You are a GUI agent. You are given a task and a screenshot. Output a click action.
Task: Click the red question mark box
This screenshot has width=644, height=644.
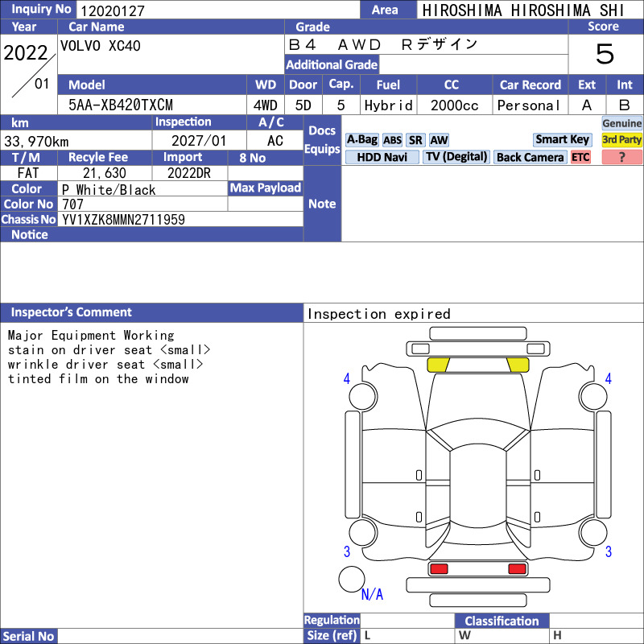click(x=621, y=157)
